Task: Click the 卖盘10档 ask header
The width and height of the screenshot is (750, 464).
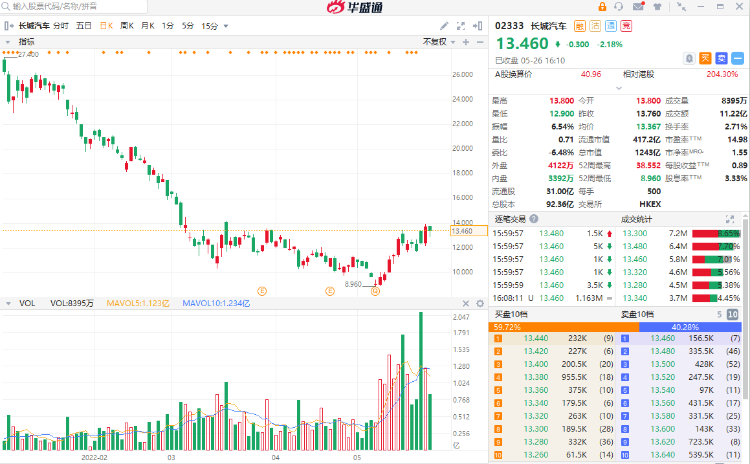Action: [x=637, y=314]
